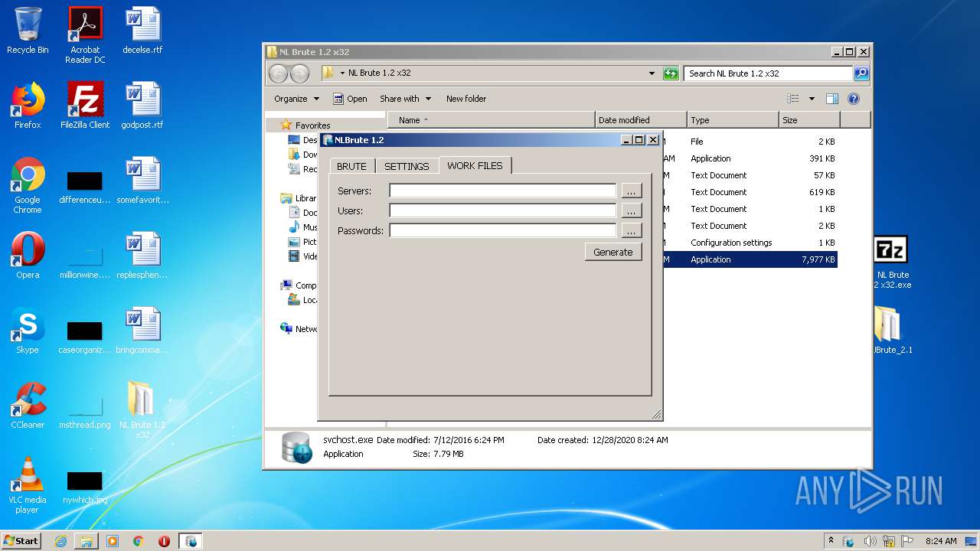Click the volume speaker tray icon

pos(870,541)
